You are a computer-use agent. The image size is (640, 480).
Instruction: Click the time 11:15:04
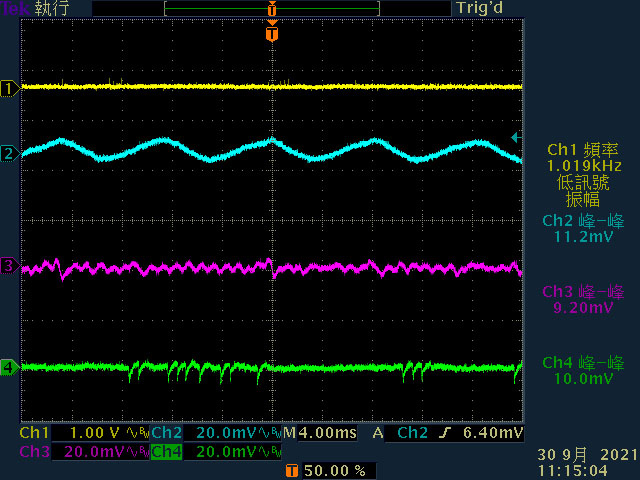tap(572, 471)
